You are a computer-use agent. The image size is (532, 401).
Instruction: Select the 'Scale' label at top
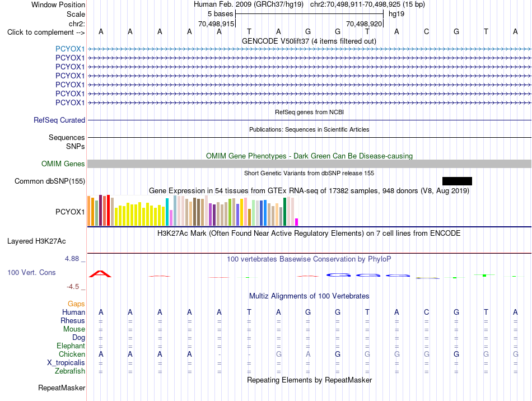pyautogui.click(x=76, y=14)
